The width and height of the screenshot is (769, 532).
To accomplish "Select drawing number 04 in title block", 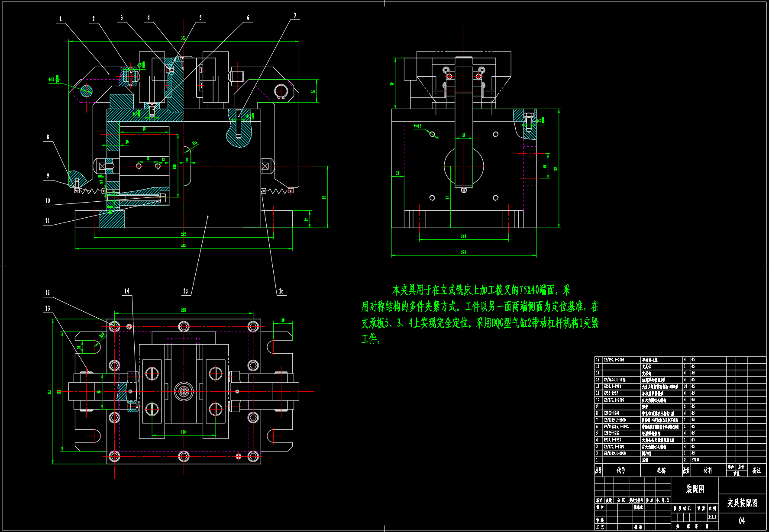I will pos(742,520).
